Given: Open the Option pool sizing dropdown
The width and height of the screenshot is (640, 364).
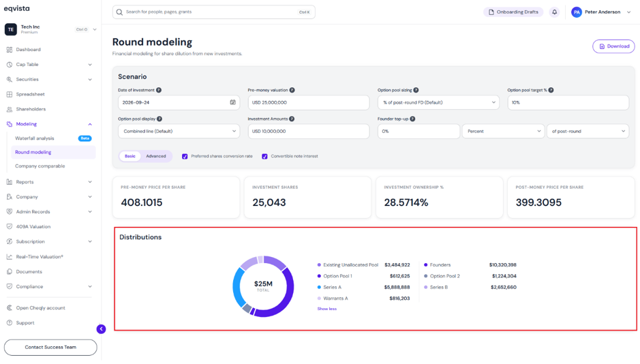Looking at the screenshot, I should 438,102.
